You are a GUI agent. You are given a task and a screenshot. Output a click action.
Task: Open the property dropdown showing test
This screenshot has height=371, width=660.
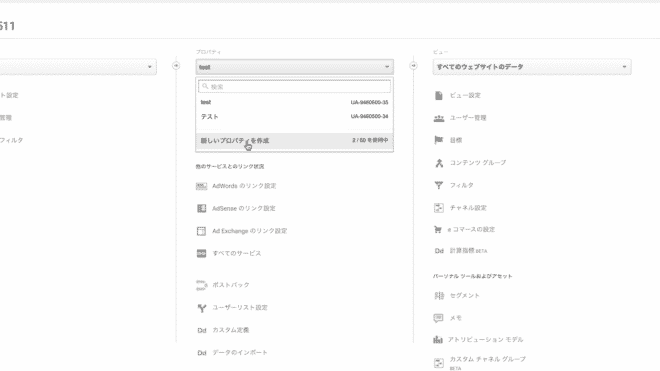(x=294, y=67)
